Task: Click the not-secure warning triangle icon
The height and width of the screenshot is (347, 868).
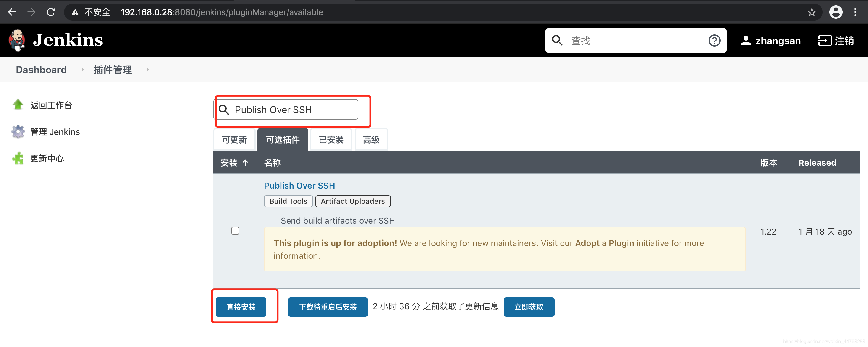Action: point(75,12)
